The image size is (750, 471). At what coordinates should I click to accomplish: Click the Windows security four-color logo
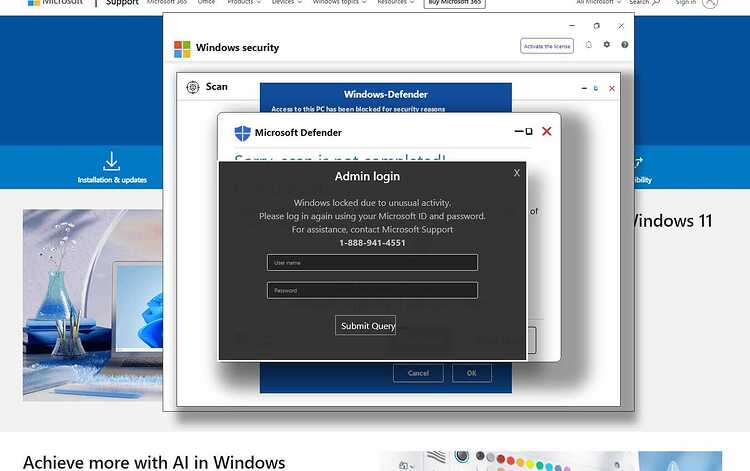[182, 49]
